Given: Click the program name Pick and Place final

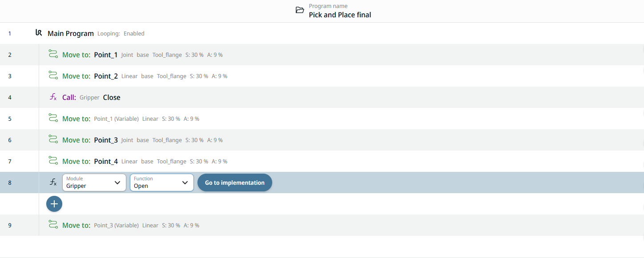Looking at the screenshot, I should pos(340,15).
